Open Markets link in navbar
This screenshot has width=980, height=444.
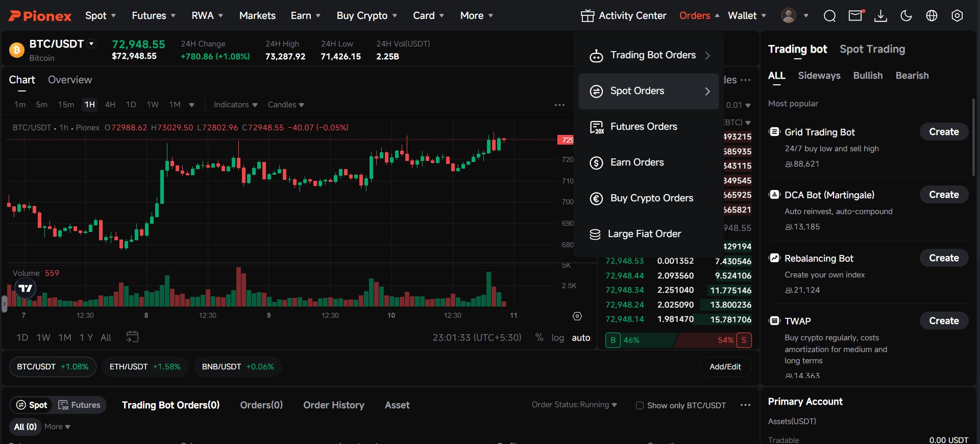[x=257, y=16]
